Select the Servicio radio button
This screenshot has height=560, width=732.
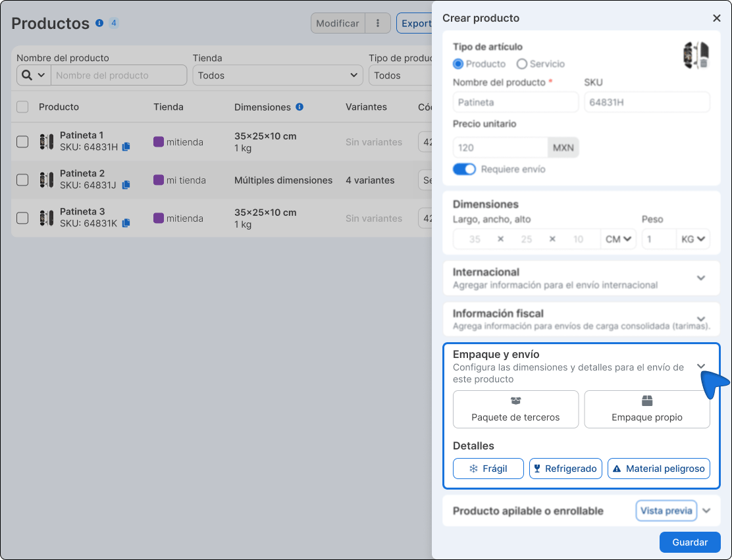[522, 64]
